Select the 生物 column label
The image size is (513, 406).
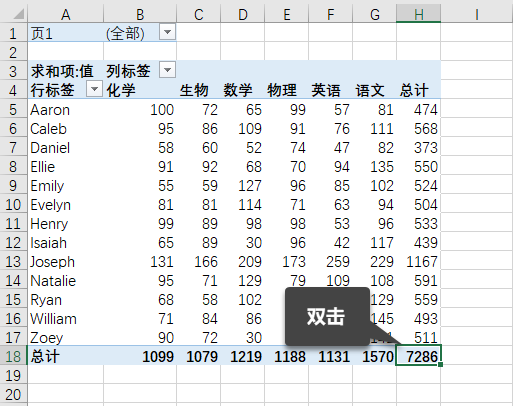[198, 90]
